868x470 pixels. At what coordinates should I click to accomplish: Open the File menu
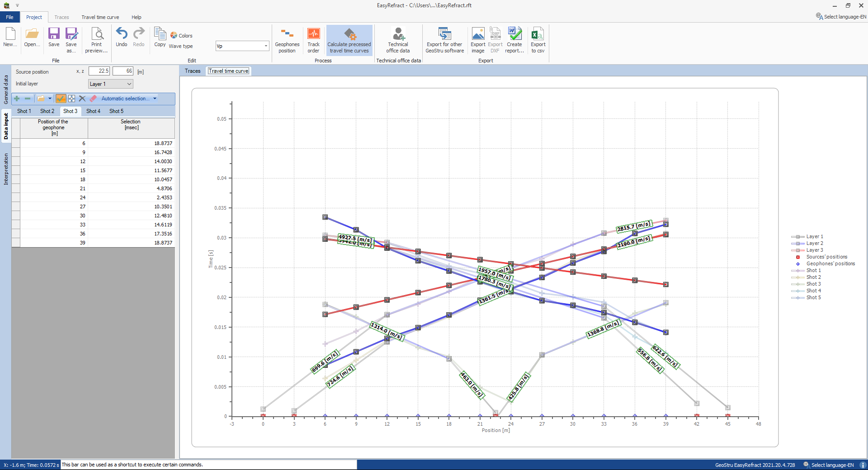coord(9,17)
